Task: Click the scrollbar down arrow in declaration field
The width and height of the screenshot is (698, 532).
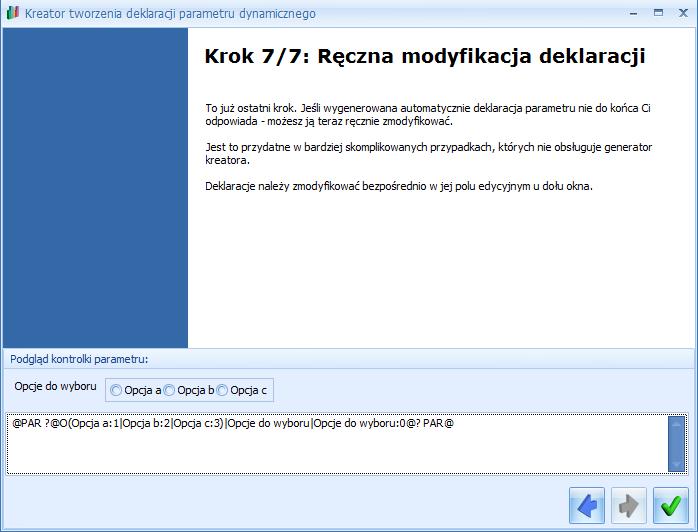Action: point(677,464)
